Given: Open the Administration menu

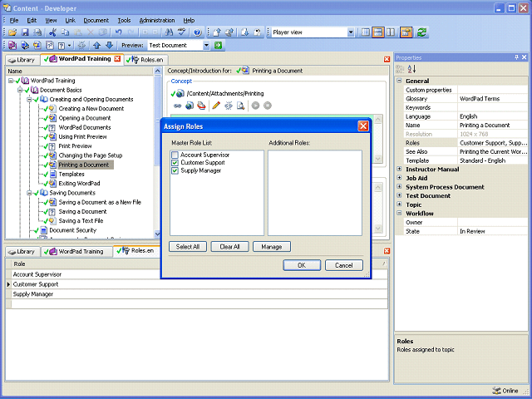Looking at the screenshot, I should [157, 20].
